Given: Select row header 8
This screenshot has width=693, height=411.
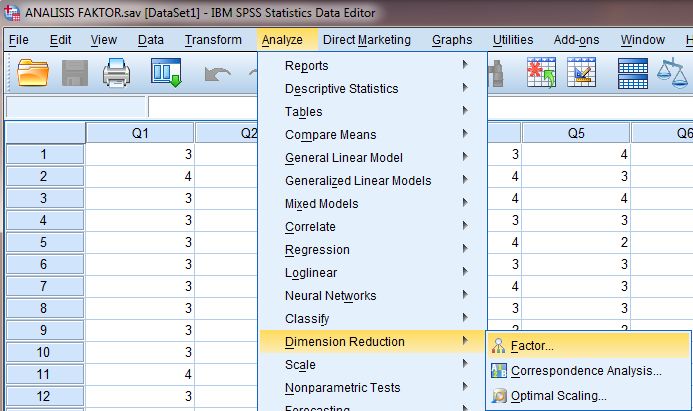Looking at the screenshot, I should coord(45,308).
